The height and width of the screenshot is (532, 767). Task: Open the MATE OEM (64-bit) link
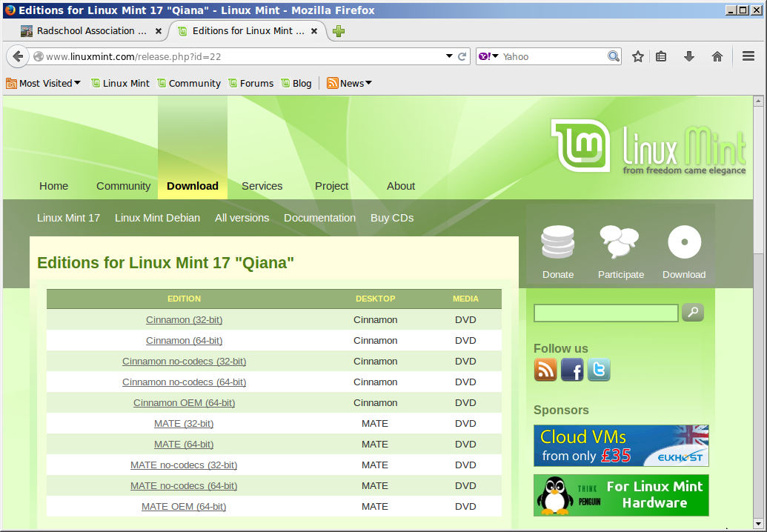tap(184, 507)
